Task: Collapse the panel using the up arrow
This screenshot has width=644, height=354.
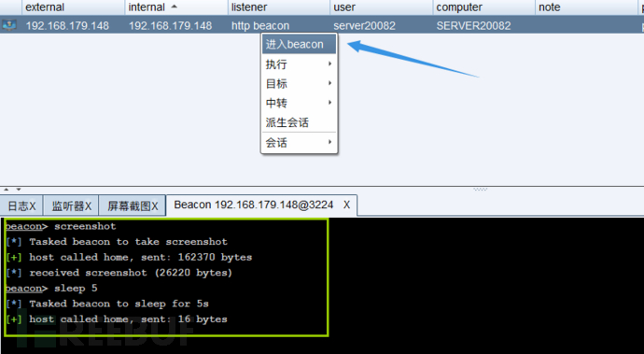Action: (x=7, y=190)
